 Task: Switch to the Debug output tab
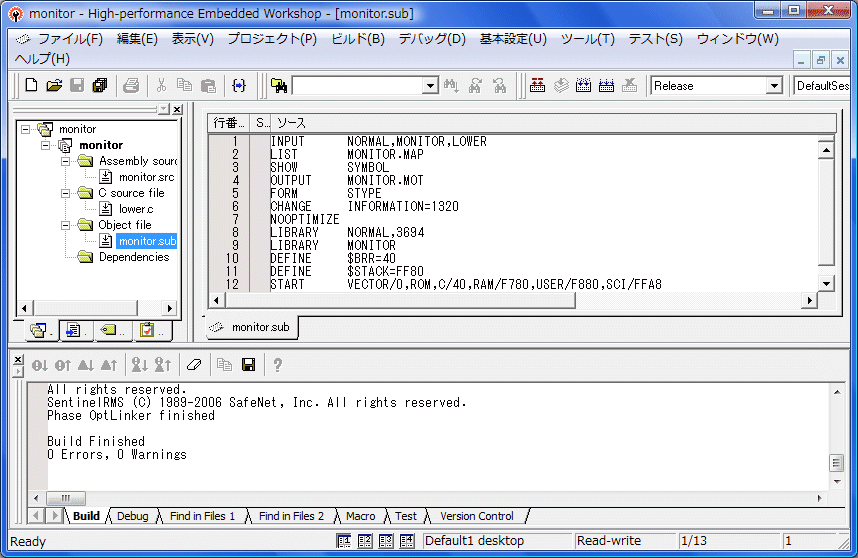click(132, 516)
